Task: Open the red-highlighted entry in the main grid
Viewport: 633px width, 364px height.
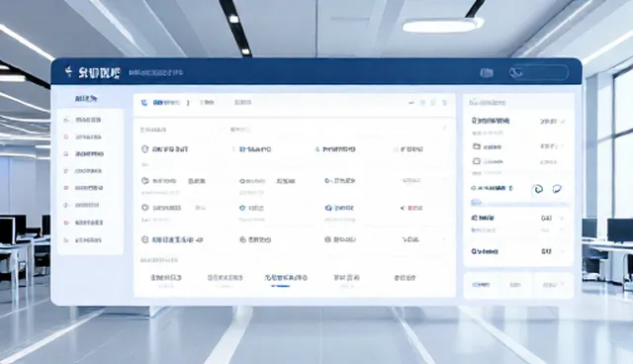Action: point(411,208)
